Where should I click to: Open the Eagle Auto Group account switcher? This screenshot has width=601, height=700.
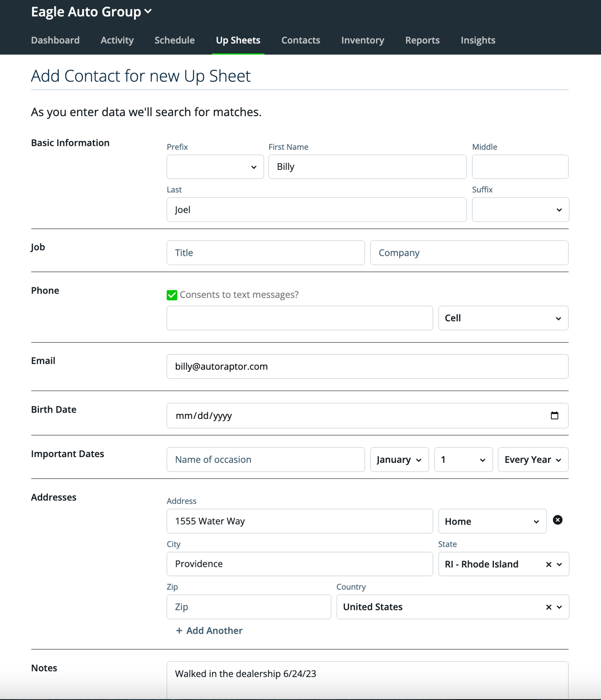[91, 12]
